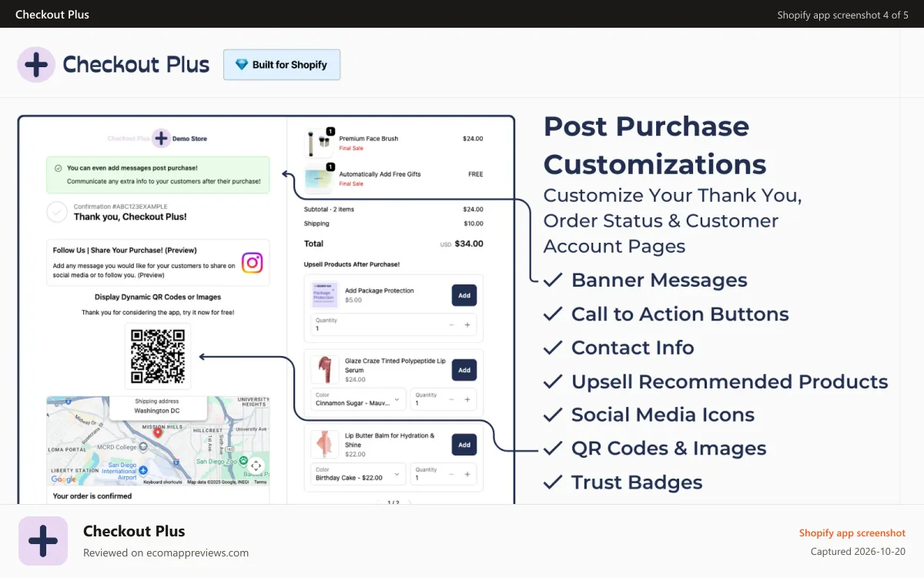Click the Thank you, Checkout Plus! text

pos(130,217)
